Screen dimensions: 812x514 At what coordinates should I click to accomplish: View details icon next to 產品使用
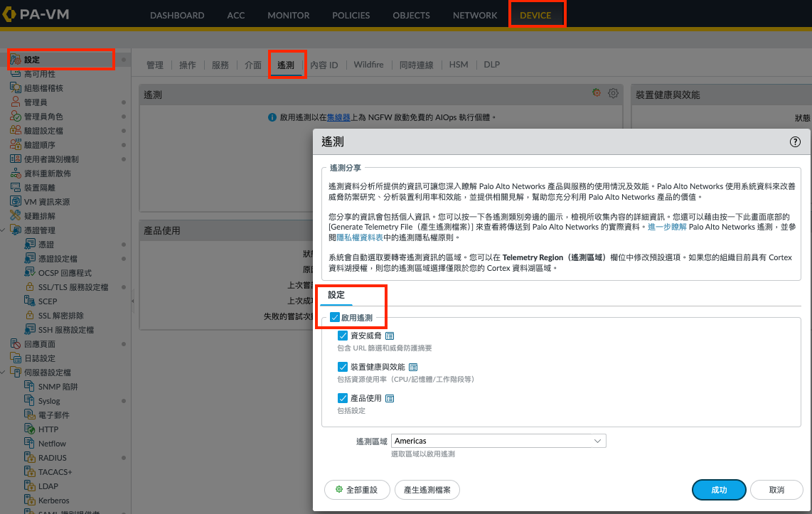click(x=390, y=398)
